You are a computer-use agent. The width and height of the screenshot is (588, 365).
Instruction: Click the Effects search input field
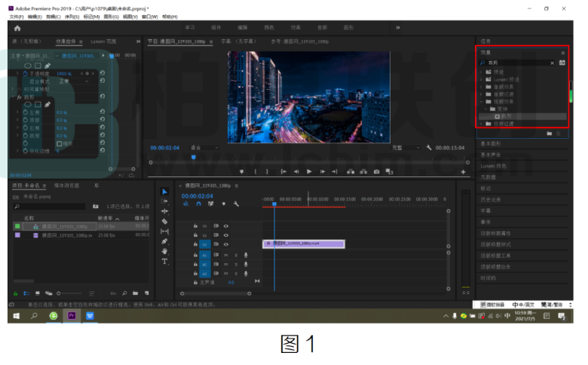click(517, 63)
